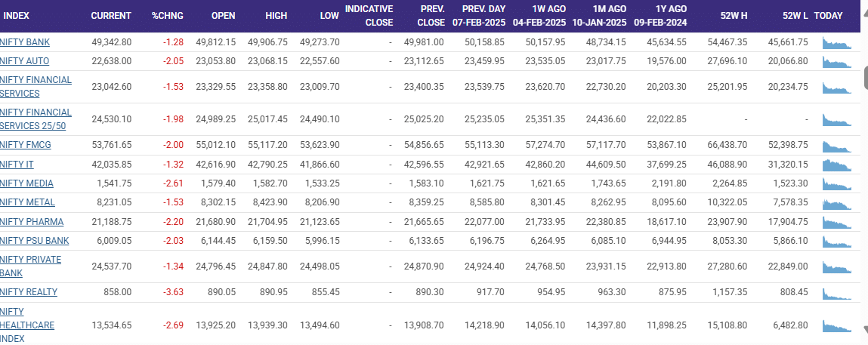
Task: Click the 52W L column header
Action: tap(795, 16)
